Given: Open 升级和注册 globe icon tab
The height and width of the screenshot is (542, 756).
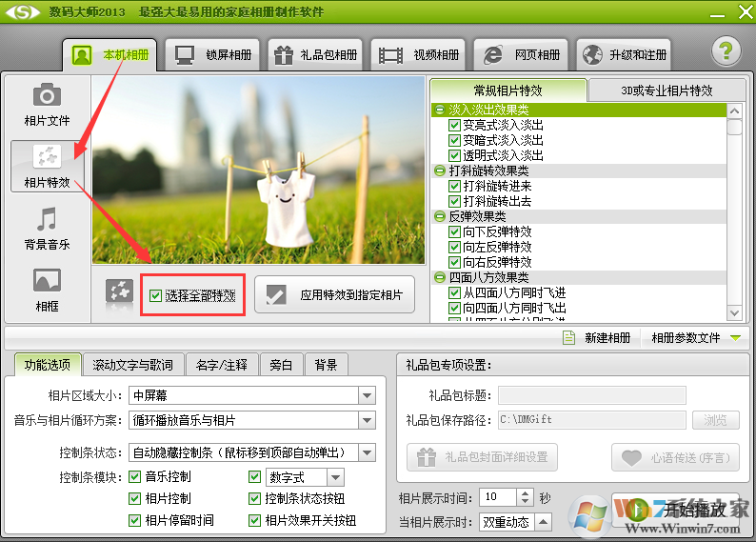Looking at the screenshot, I should click(625, 54).
